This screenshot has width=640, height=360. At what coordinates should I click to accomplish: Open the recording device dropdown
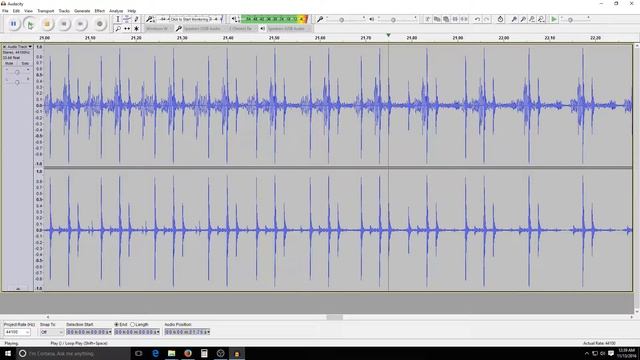[203, 29]
